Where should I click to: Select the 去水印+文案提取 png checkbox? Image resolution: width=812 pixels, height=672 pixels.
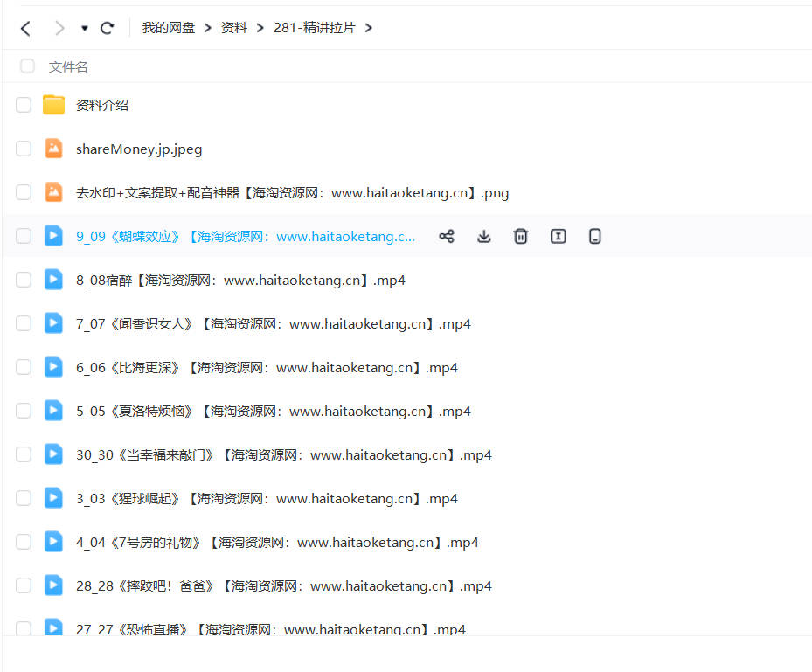pos(24,192)
